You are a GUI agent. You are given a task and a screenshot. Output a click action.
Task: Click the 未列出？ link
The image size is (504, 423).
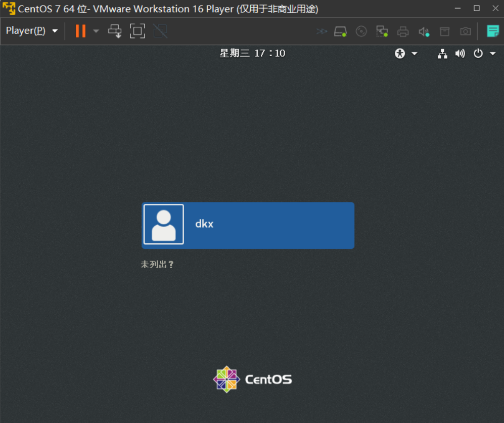pos(157,265)
